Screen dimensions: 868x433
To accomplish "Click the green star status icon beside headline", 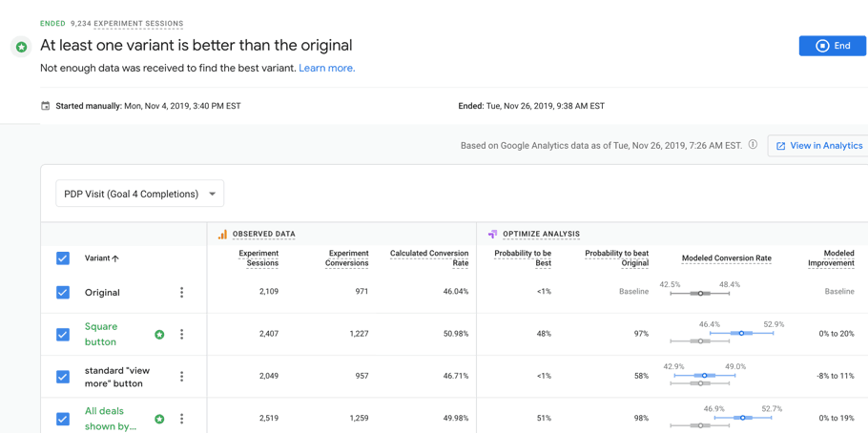I will [x=21, y=47].
